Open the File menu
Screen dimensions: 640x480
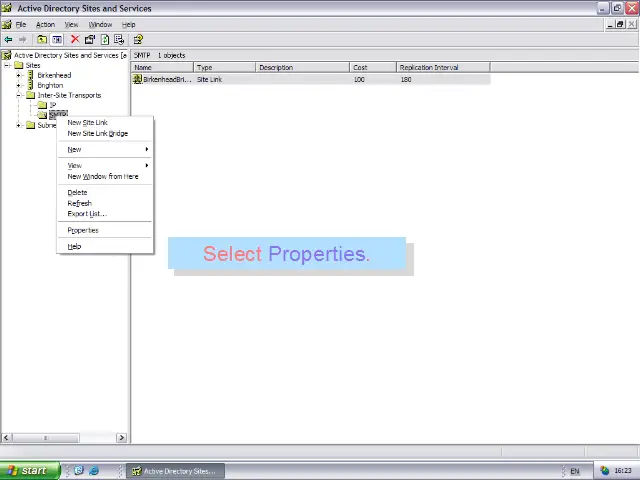pyautogui.click(x=21, y=24)
